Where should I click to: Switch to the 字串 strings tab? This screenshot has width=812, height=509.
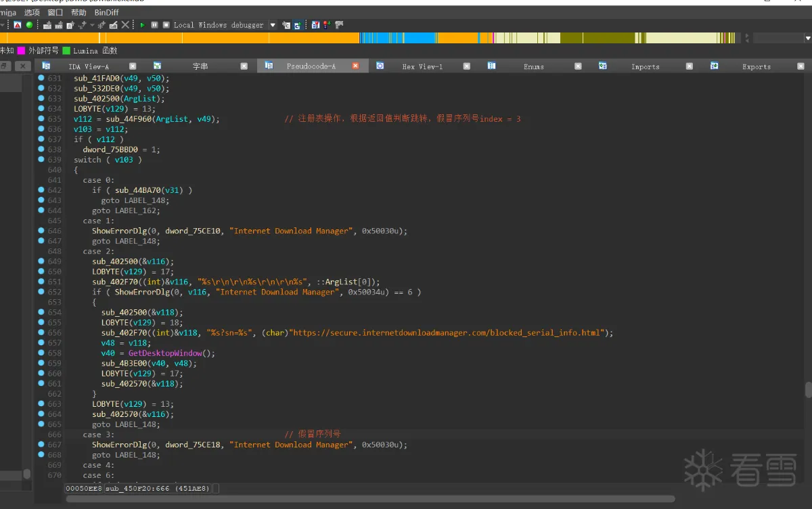point(200,66)
